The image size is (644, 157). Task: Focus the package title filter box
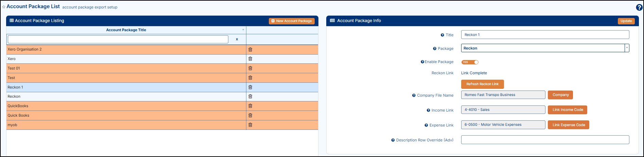tap(118, 39)
